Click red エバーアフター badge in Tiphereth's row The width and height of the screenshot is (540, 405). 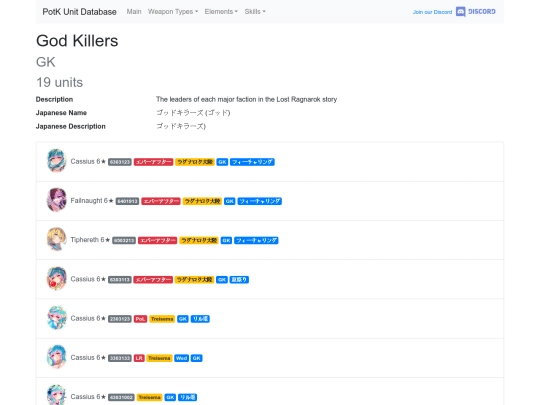(157, 240)
